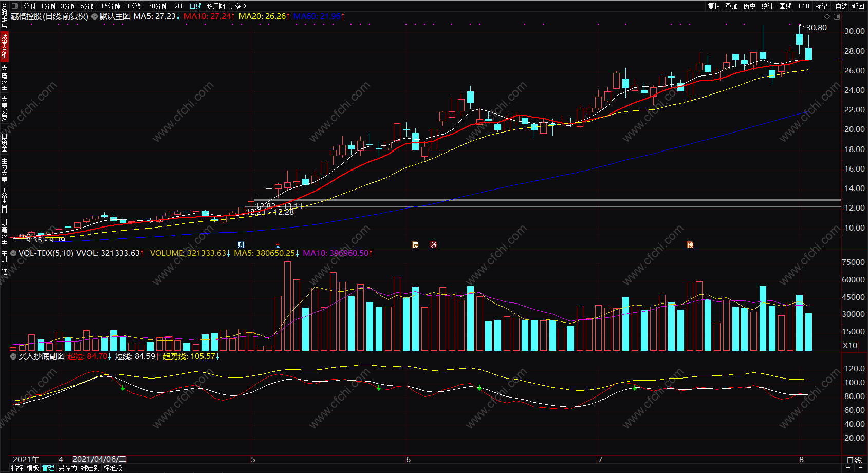
Task: Select the 30分钟 period
Action: 134,6
